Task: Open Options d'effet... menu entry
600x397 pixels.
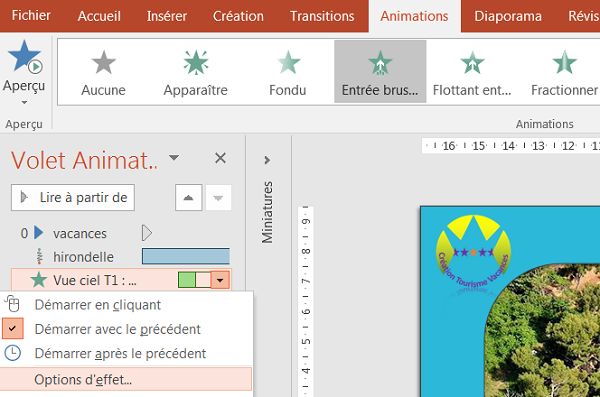Action: point(126,379)
